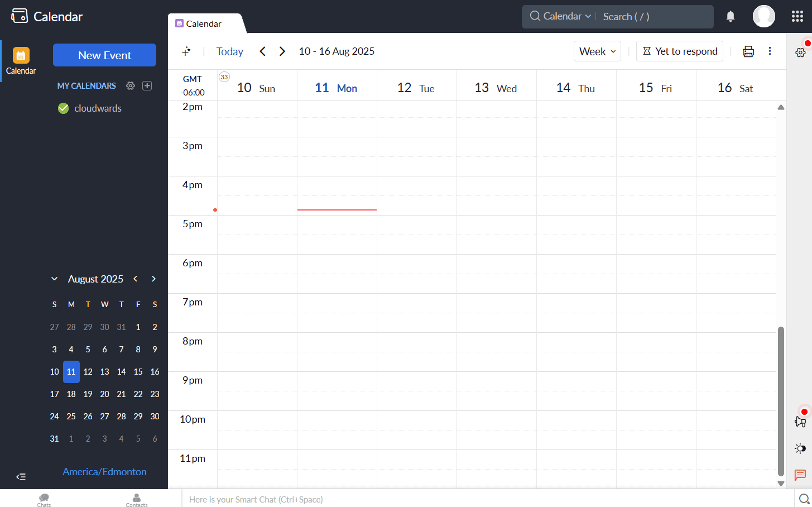
Task: Open the 16 Sat day header
Action: pos(735,88)
